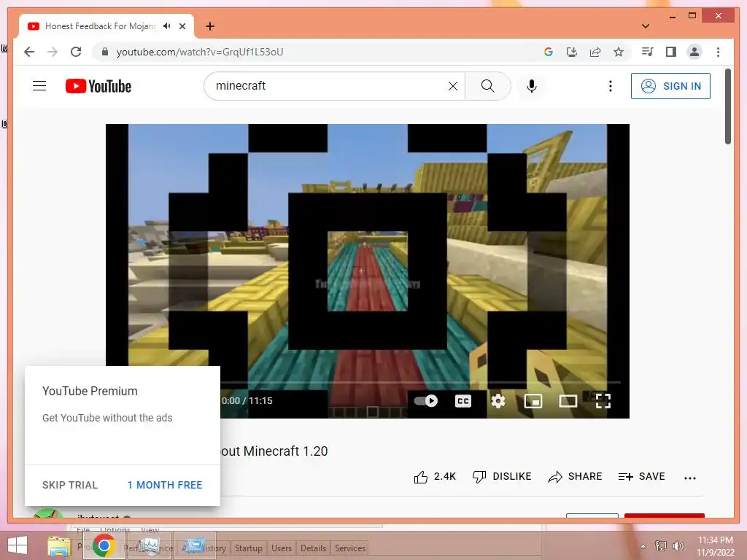Expand the tab search chevron
Screen dimensions: 747x560
[646, 26]
